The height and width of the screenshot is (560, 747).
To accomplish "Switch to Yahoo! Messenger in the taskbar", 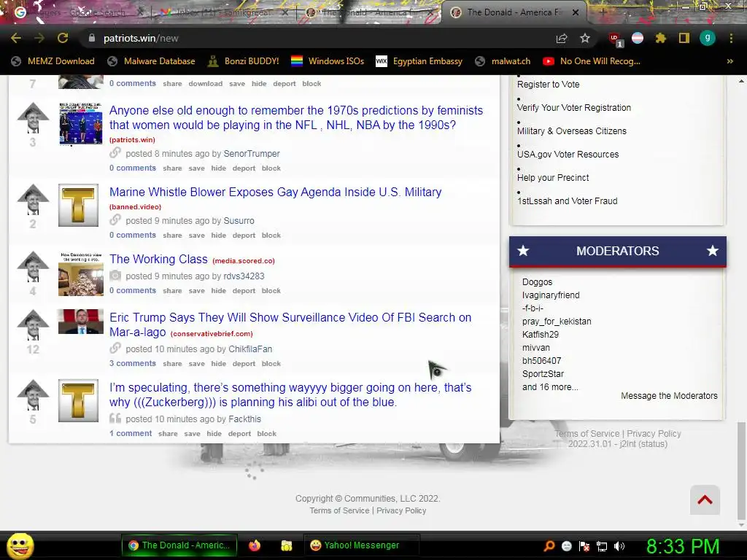I will [x=362, y=545].
